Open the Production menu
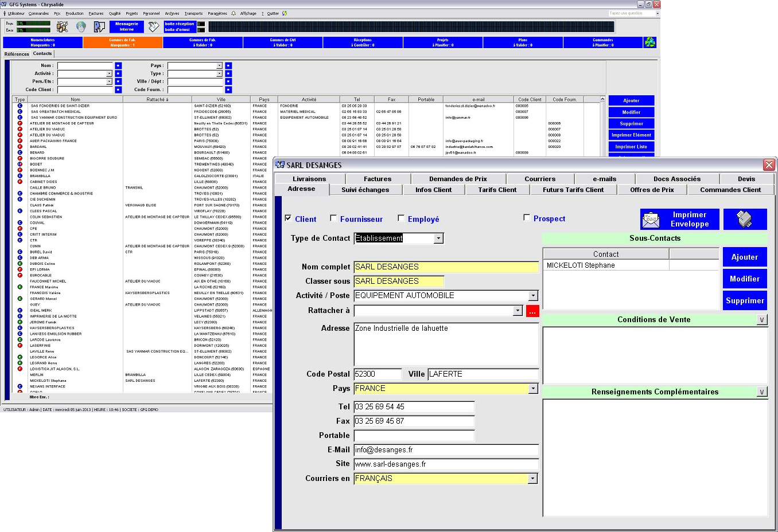 click(x=75, y=13)
